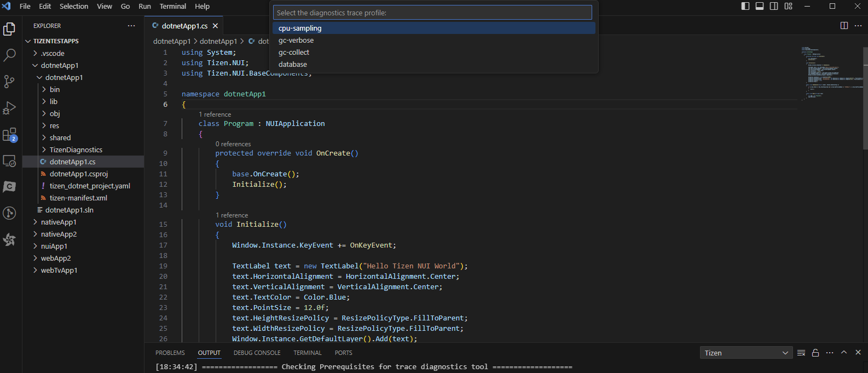Screen dimensions: 868x373
Task: Toggle the bottom panel visibility
Action: click(x=760, y=6)
